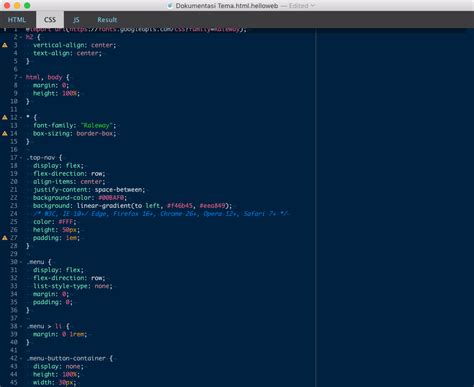Image resolution: width=474 pixels, height=387 pixels.
Task: Click display: none on line 43
Action: 58,366
